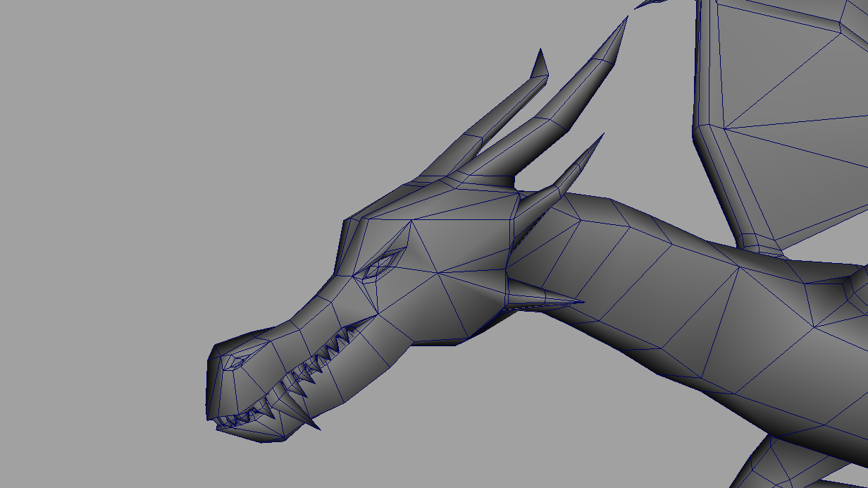Click the tip of the longest horn
This screenshot has width=868, height=488.
click(x=625, y=21)
